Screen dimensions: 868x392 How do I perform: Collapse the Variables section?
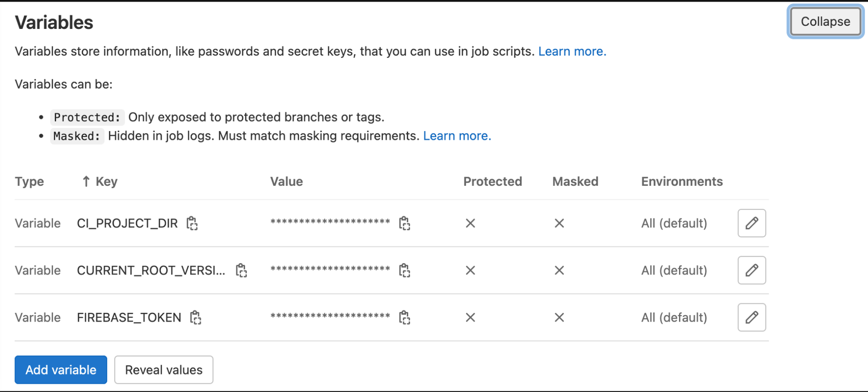click(825, 22)
